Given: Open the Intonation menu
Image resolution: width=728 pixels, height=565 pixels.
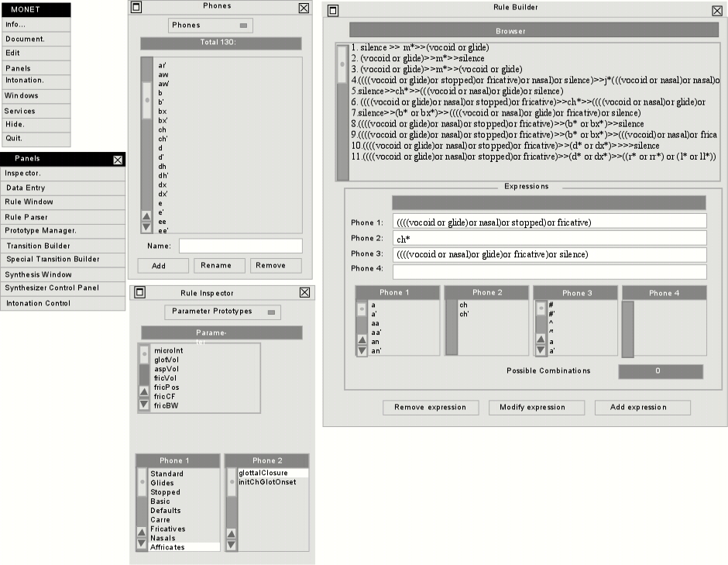Looking at the screenshot, I should point(36,81).
